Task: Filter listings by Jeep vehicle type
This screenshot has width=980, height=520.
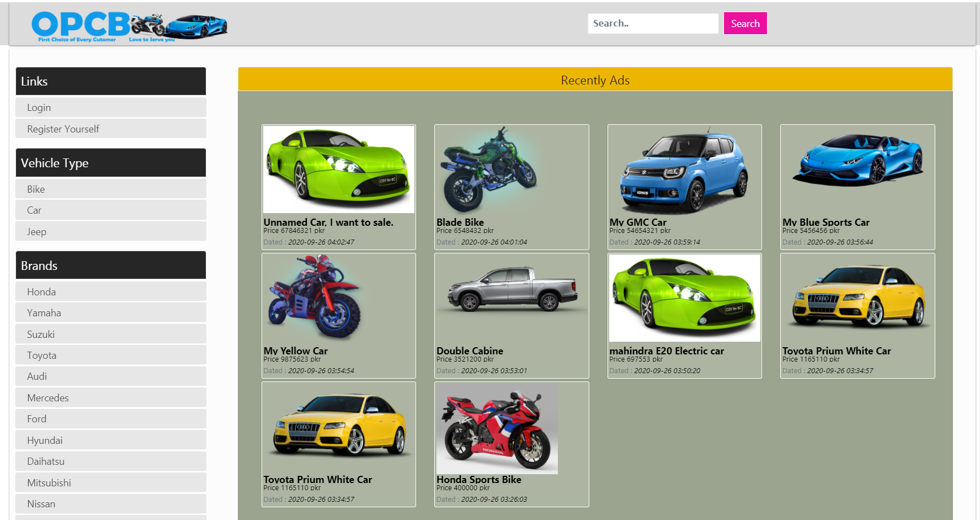Action: 110,231
